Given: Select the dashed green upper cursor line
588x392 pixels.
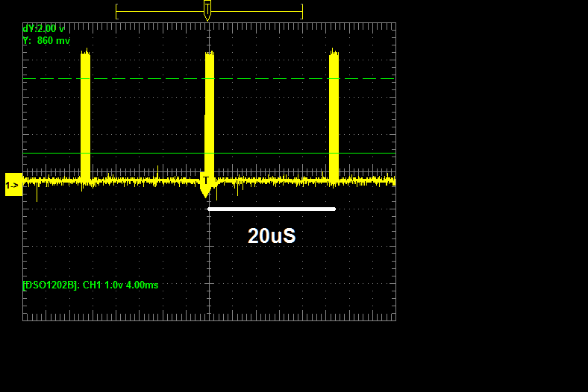Looking at the screenshot, I should [x=209, y=79].
